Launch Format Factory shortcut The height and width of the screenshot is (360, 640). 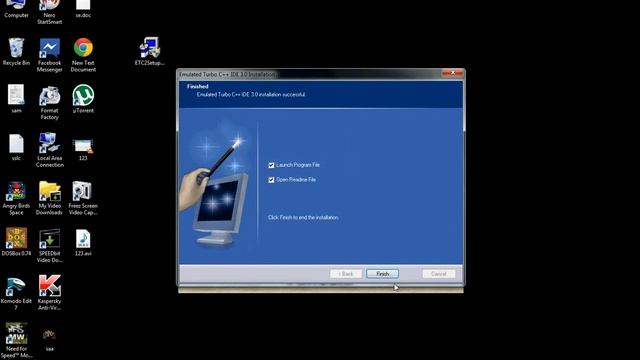49,102
